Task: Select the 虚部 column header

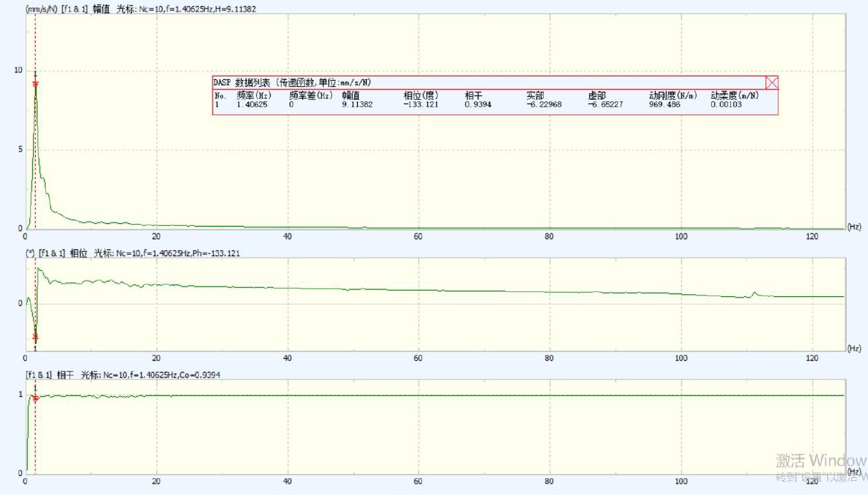Action: coord(596,96)
